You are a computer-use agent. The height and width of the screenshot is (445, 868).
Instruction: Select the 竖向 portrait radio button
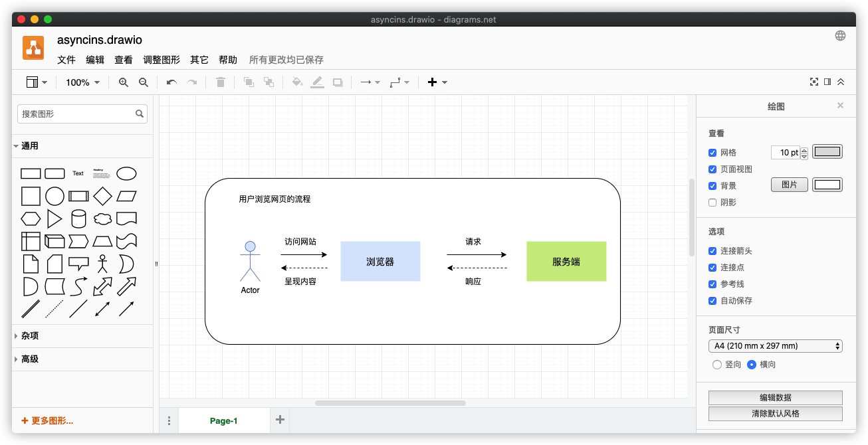pyautogui.click(x=716, y=365)
